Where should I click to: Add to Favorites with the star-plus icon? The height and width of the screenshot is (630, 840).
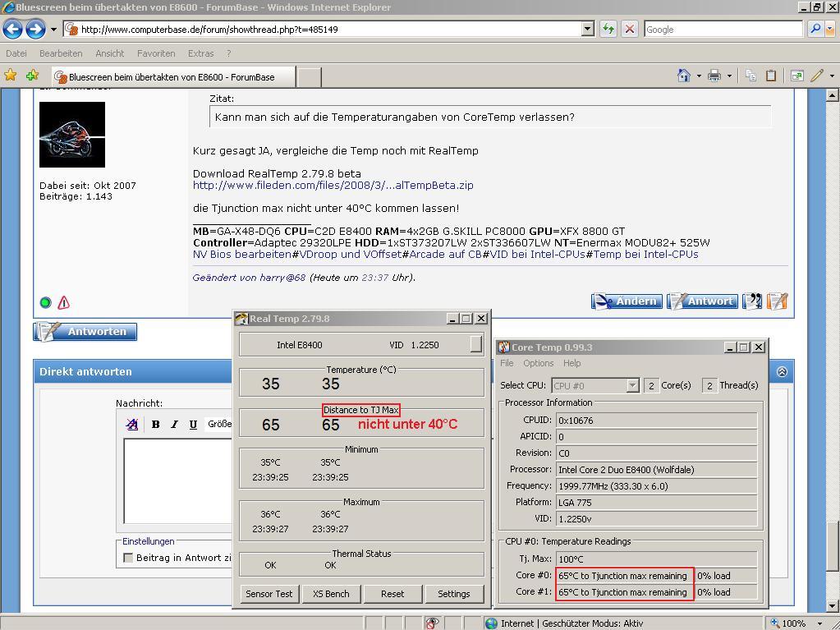33,76
